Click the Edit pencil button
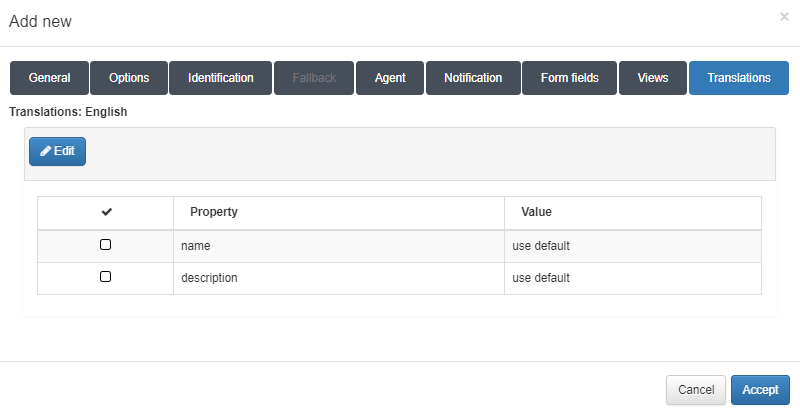The width and height of the screenshot is (800, 415). (57, 151)
